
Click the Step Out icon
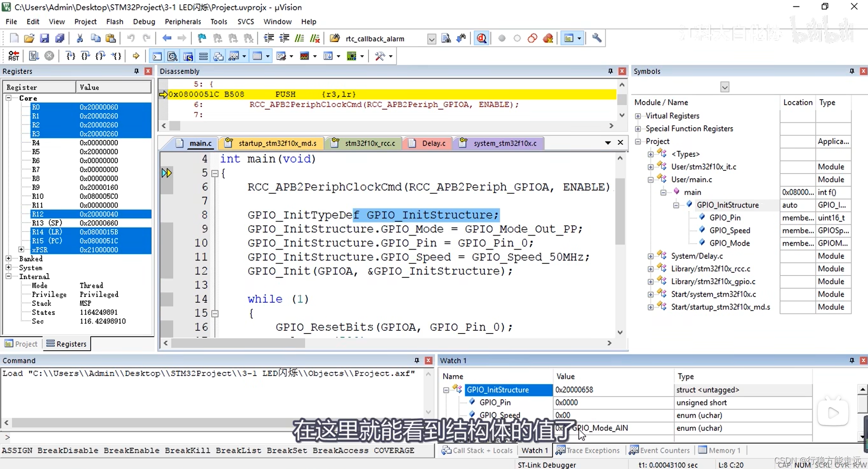coord(101,56)
